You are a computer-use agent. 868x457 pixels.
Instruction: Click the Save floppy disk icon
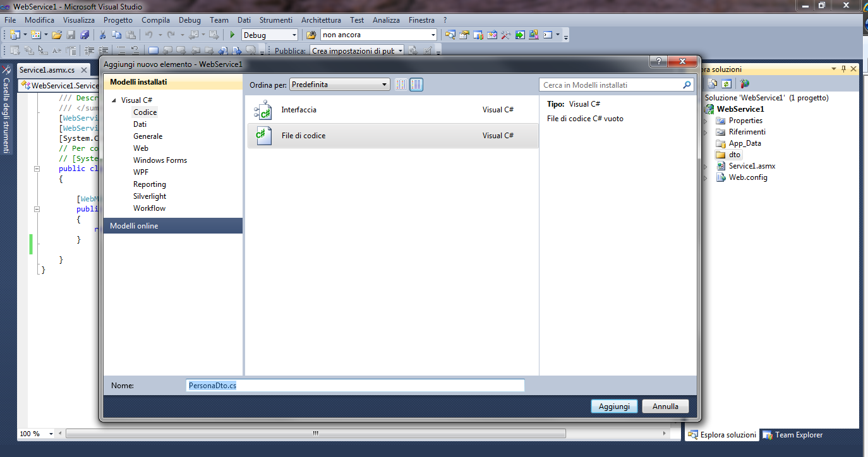click(71, 35)
